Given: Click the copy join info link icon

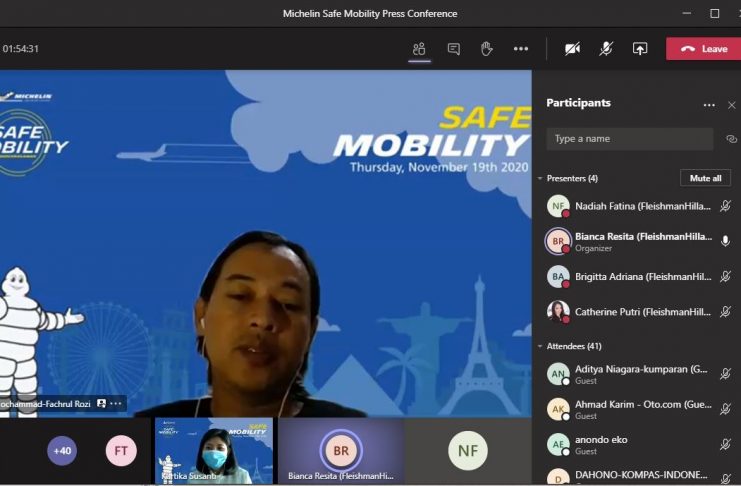Looking at the screenshot, I should coord(731,139).
